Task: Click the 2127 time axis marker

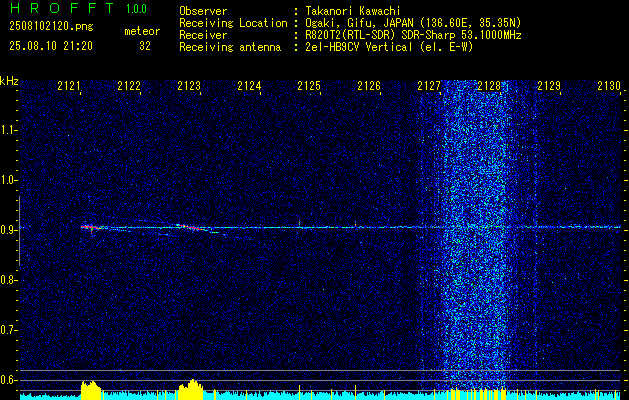Action: point(429,85)
